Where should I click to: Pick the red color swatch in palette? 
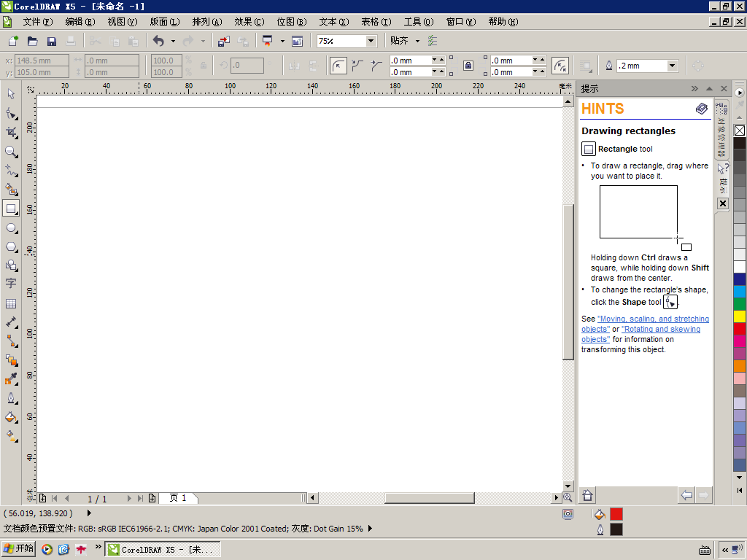point(740,329)
